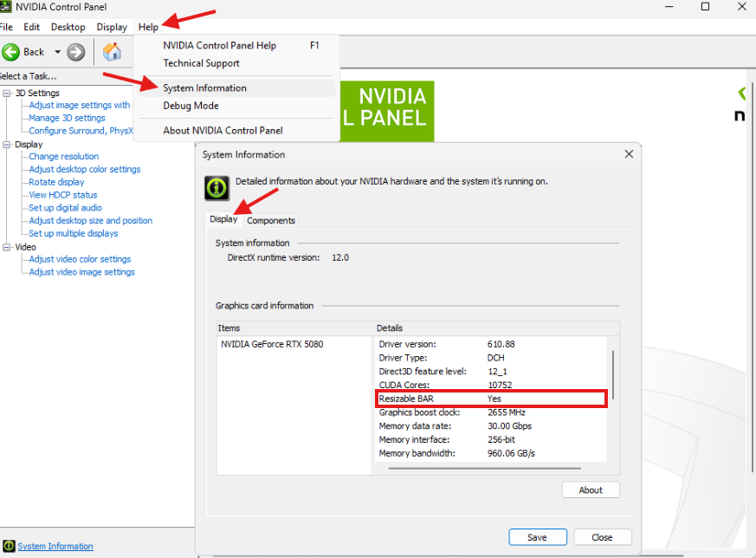756x558 pixels.
Task: Open the Desktop menu
Action: (x=68, y=27)
